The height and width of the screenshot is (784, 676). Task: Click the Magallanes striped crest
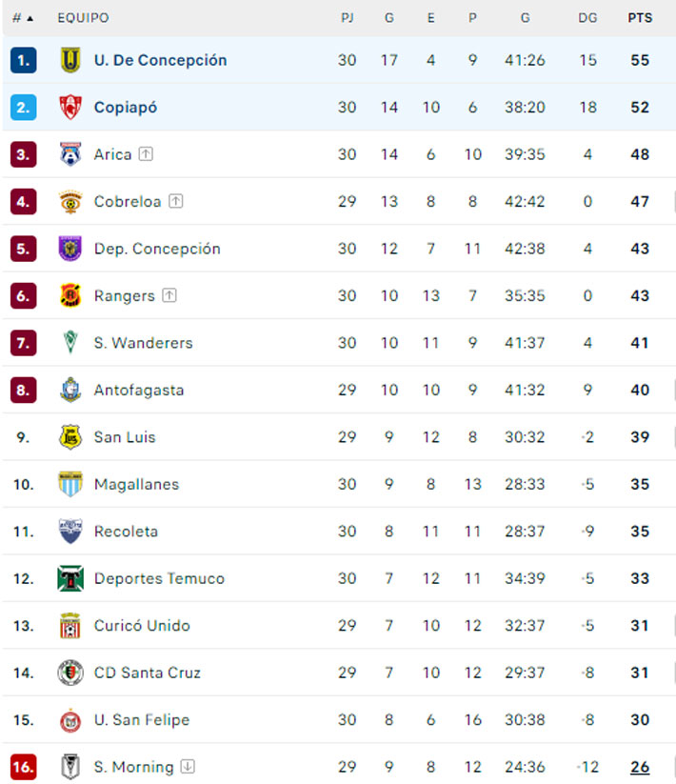point(70,484)
